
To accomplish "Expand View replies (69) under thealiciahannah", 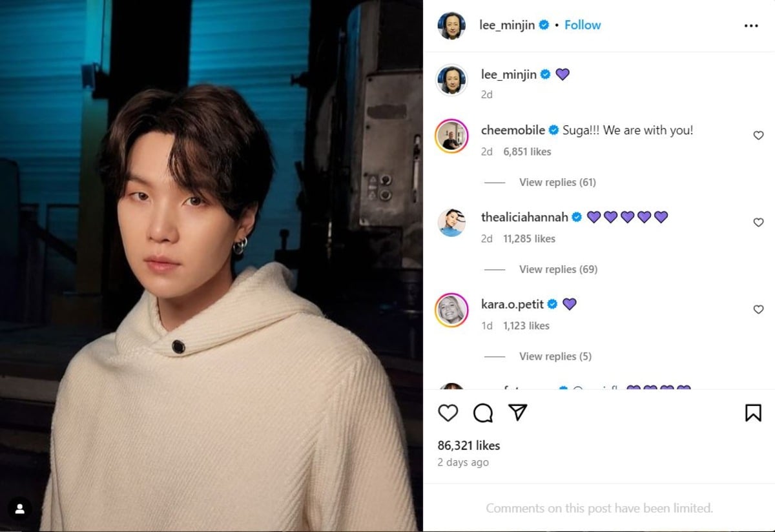I will [558, 269].
